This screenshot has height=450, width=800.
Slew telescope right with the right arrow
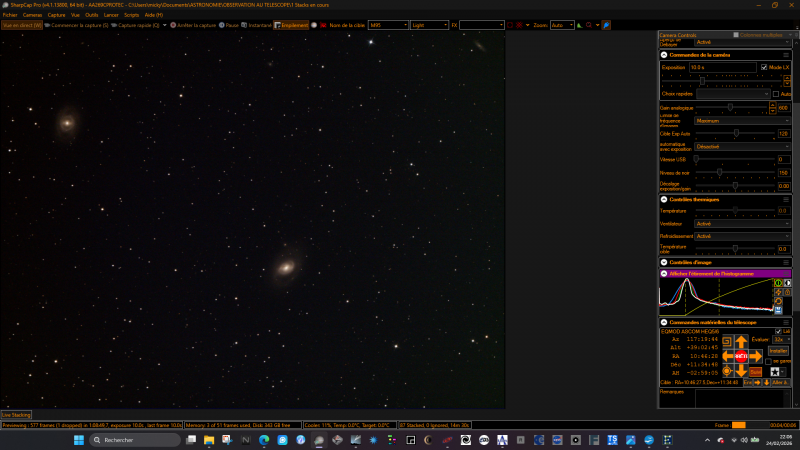[x=756, y=356]
